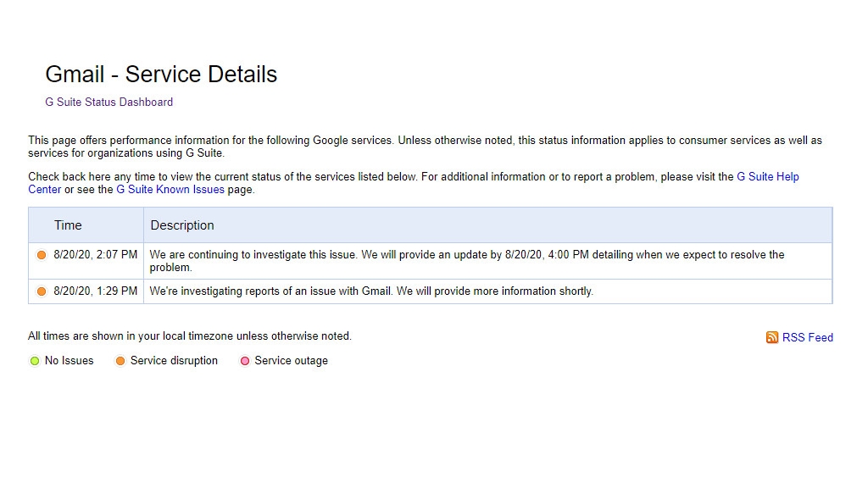The height and width of the screenshot is (488, 868).
Task: Open the RSS Feed text link
Action: (807, 337)
